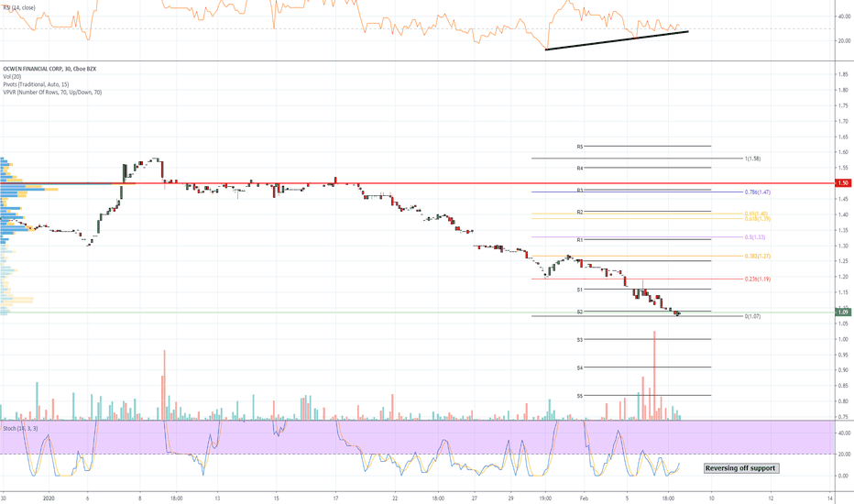Click the 0.75 value on price axis
This screenshot has height=504, width=854.
point(843,417)
